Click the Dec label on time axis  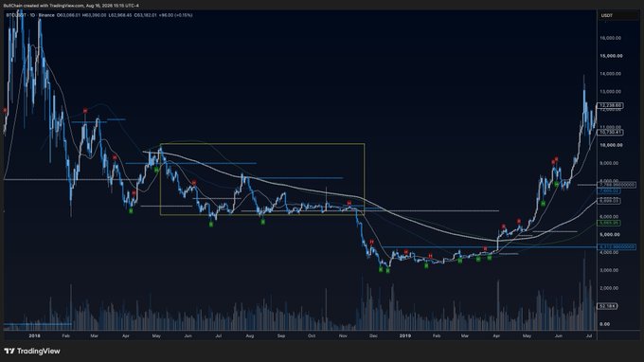coord(373,335)
